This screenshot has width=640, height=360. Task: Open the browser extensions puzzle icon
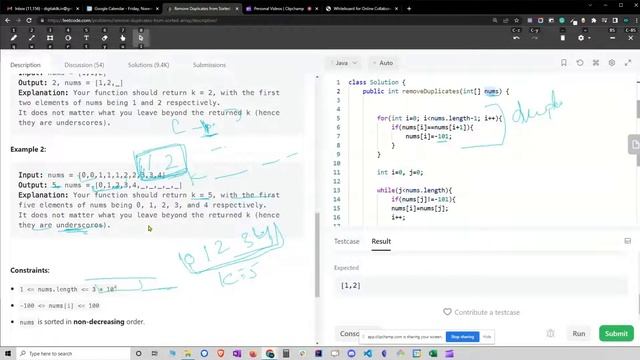594,20
